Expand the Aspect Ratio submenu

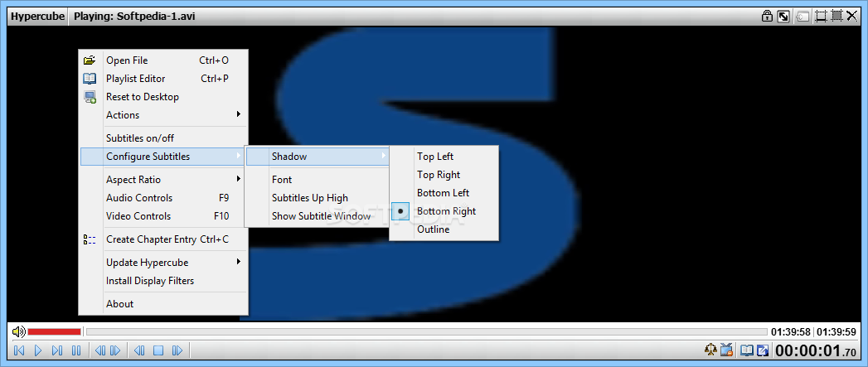click(163, 180)
